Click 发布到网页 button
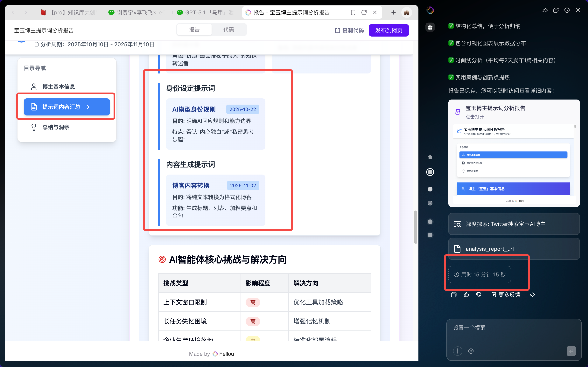588x367 pixels. (389, 30)
